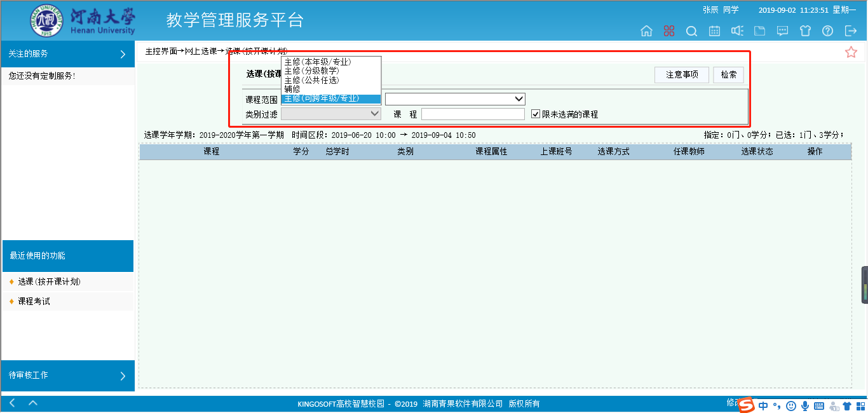
Task: Open 课程考试 from recent functions
Action: 34,301
